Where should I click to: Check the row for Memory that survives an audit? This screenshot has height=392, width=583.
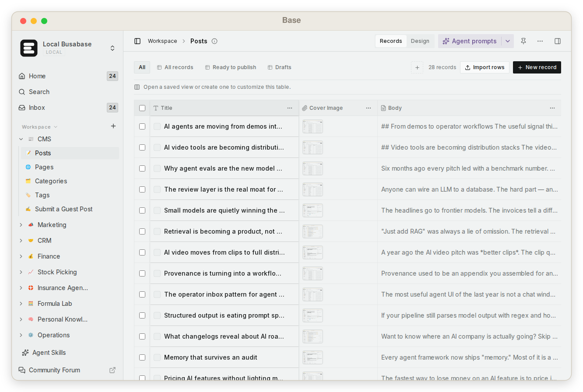[142, 357]
